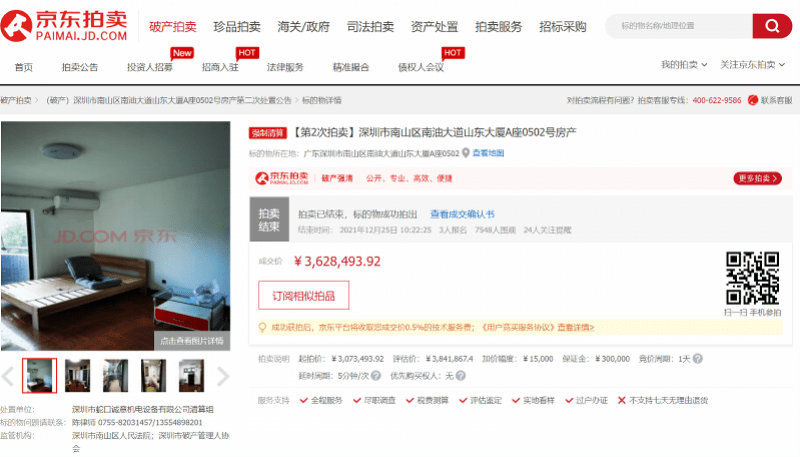
Task: Expand the 关注京东拍卖 dropdown
Action: pos(753,65)
